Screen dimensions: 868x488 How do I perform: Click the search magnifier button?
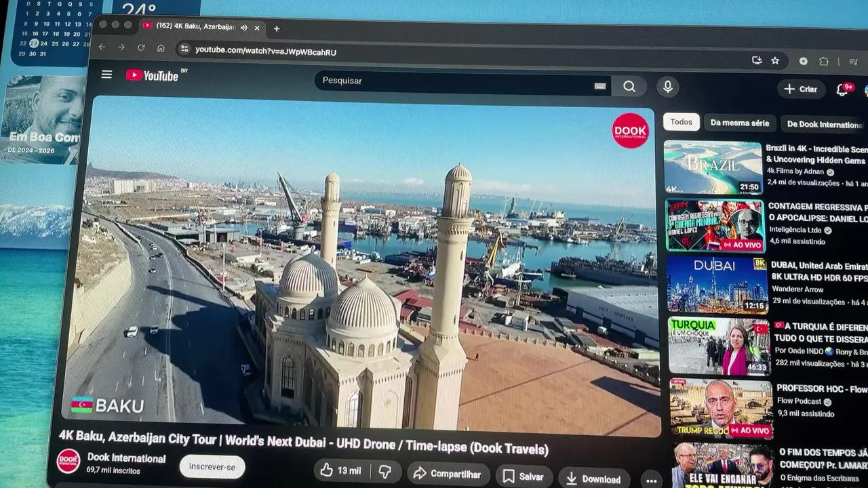point(629,86)
